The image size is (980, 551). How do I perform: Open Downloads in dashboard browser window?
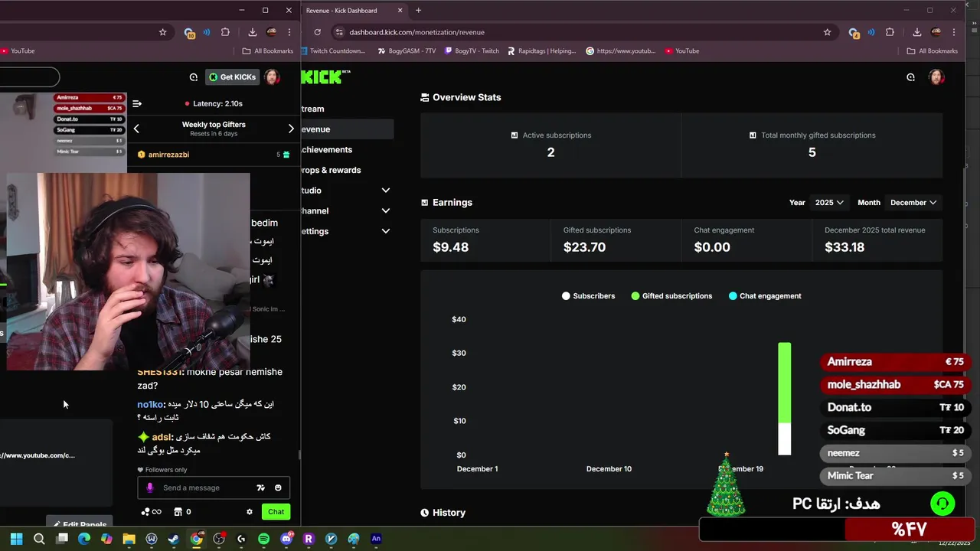coord(916,32)
